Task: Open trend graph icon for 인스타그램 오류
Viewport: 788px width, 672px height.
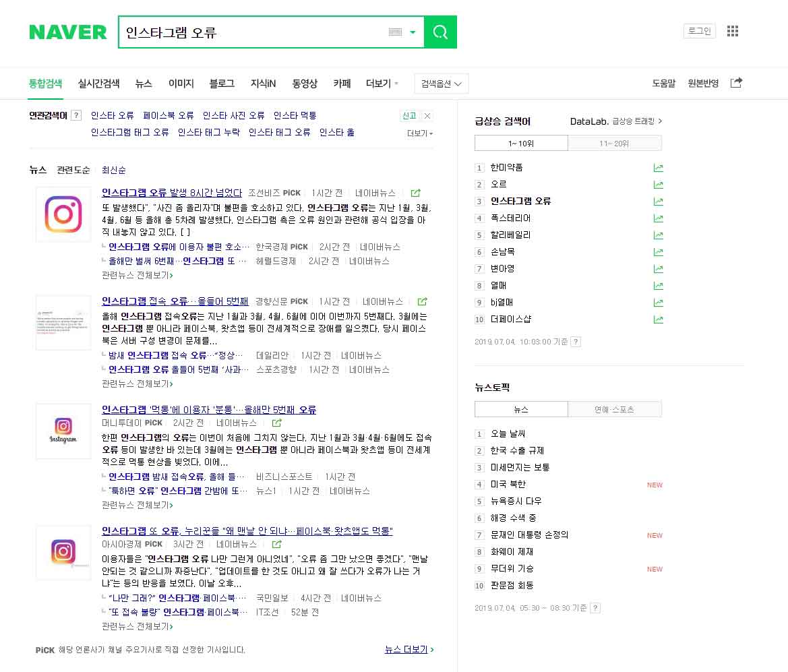Action: pyautogui.click(x=658, y=202)
